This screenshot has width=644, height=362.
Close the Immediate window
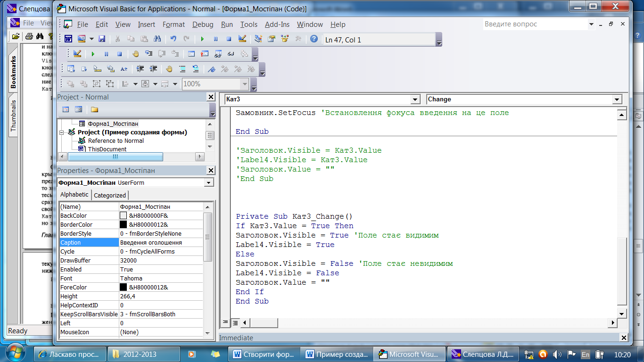click(x=624, y=337)
